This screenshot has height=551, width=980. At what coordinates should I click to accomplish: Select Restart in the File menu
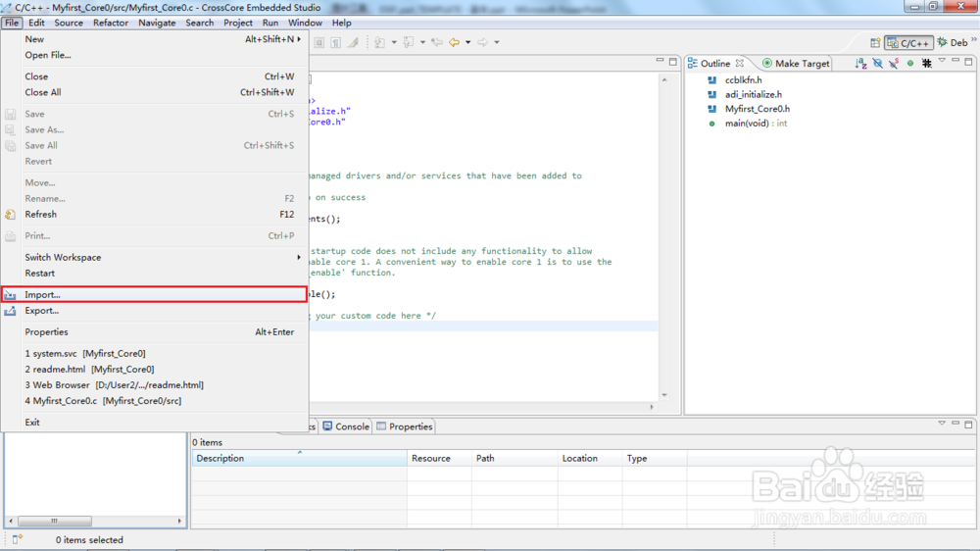pyautogui.click(x=155, y=274)
